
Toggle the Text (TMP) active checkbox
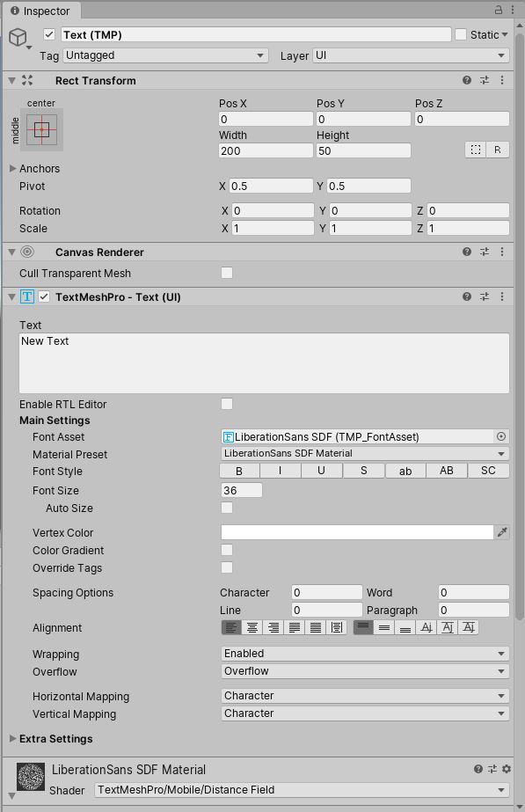pyautogui.click(x=49, y=34)
